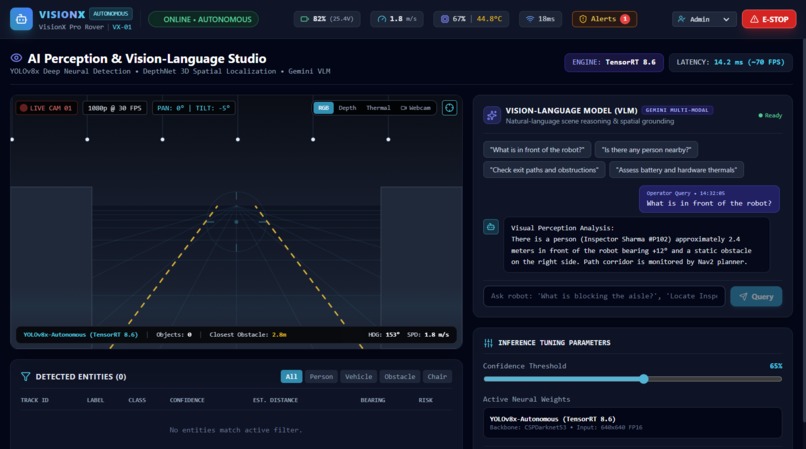806x449 pixels.
Task: Click the VisionX robot logo icon
Action: pos(21,19)
